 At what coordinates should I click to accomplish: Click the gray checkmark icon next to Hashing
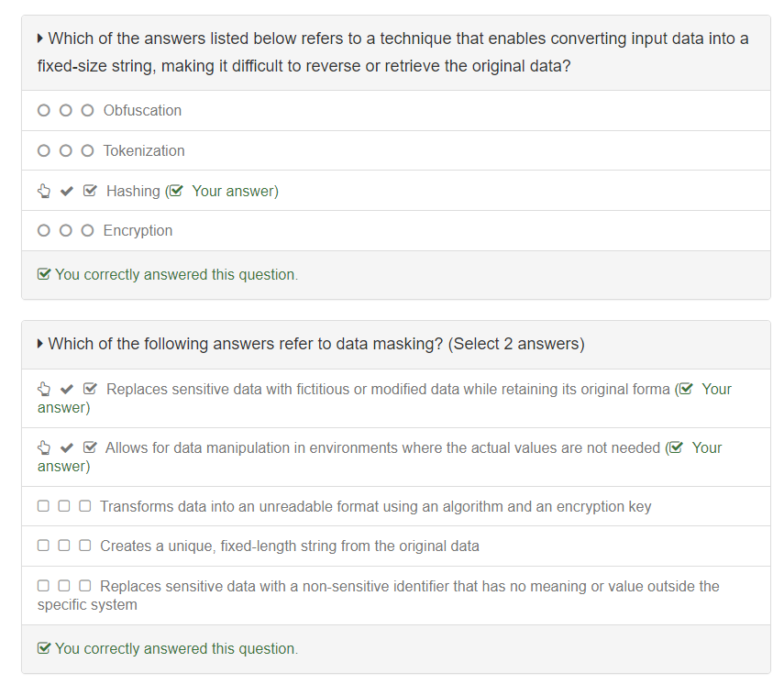click(66, 191)
